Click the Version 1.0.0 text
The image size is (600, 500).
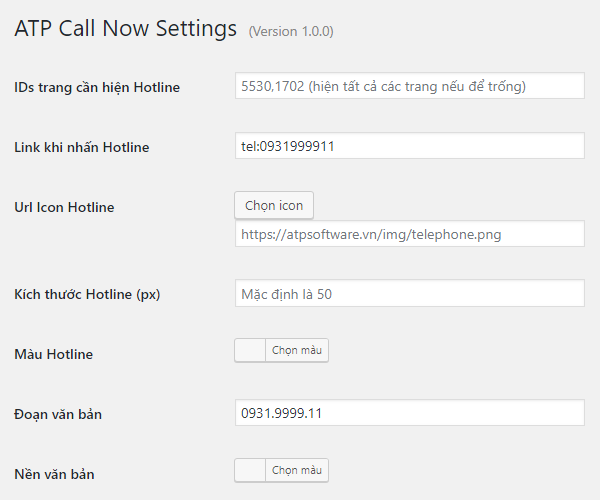coord(291,31)
